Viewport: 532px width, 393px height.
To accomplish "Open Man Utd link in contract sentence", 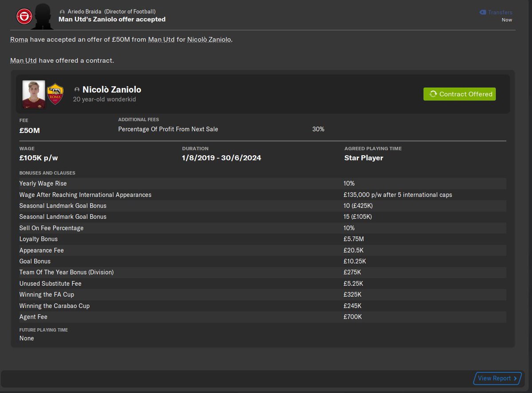I will tap(23, 60).
